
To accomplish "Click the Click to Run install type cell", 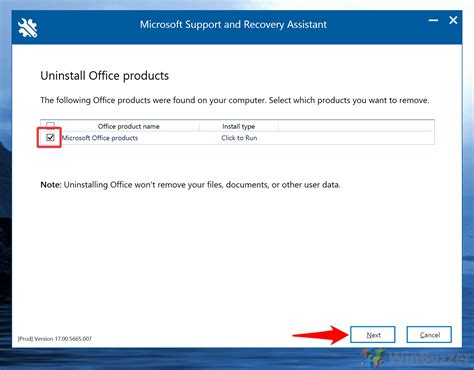I will 239,138.
